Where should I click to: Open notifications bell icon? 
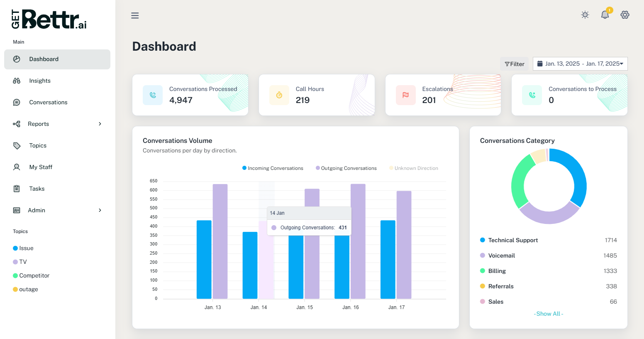pyautogui.click(x=605, y=15)
